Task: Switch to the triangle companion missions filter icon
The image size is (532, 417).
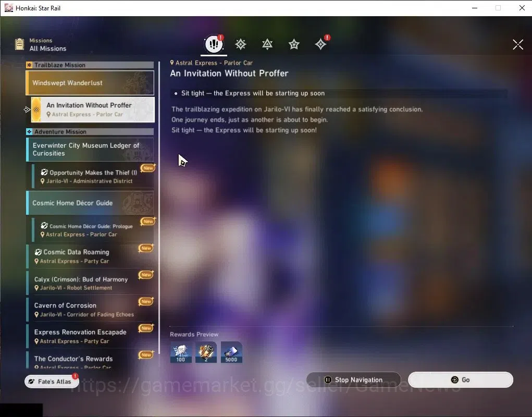Action: point(267,44)
